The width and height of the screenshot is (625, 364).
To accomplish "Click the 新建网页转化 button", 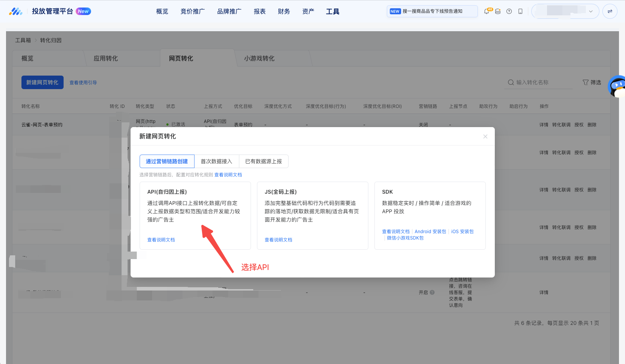I will click(x=42, y=82).
